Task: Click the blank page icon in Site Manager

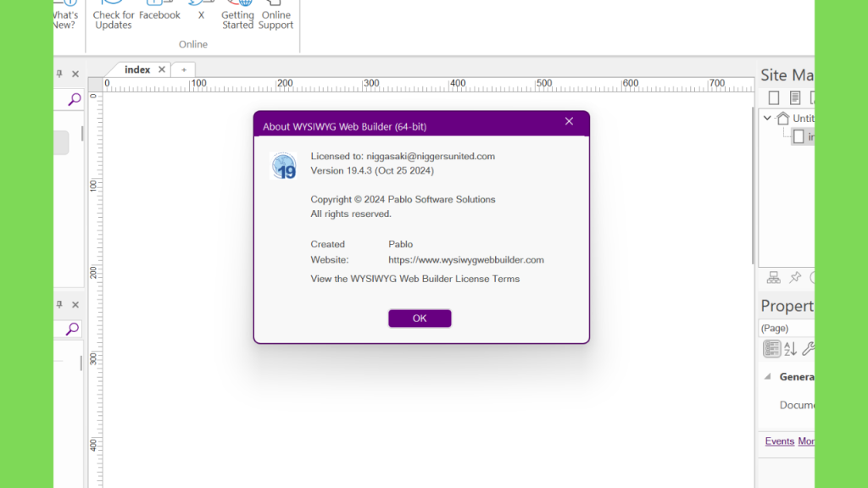Action: tap(774, 98)
